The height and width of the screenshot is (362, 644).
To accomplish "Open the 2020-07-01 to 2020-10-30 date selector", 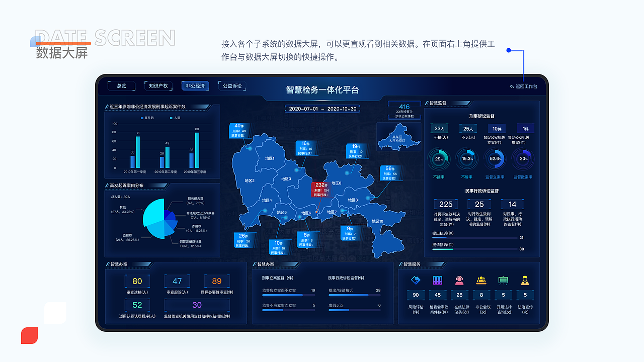I will point(322,109).
